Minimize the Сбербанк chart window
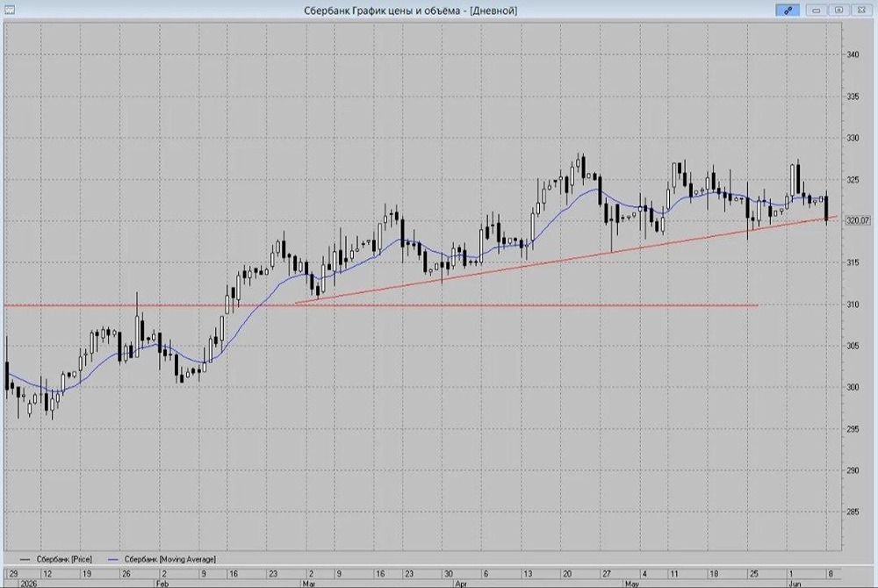Screen dimensions: 878x588 coord(817,10)
